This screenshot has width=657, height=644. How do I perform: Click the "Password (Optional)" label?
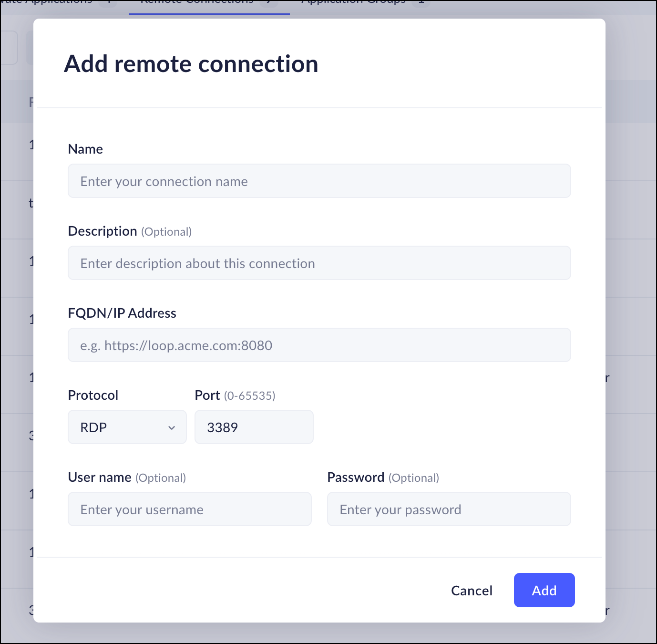tap(383, 478)
